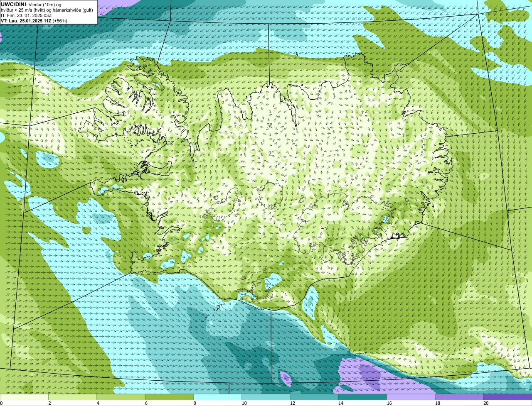Click the initial time 'IT: Fim. 23. 01. 2025 03Z'
The width and height of the screenshot is (532, 406).
coord(26,15)
